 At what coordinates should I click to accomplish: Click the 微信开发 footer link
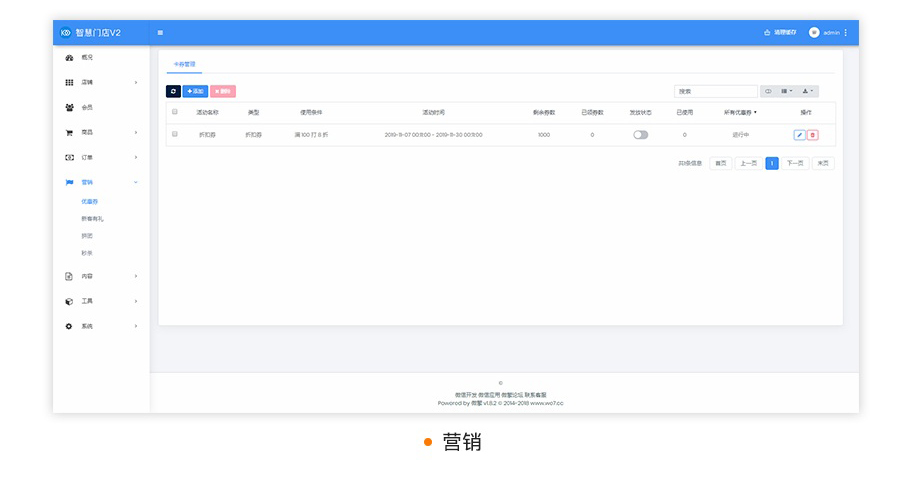coord(466,395)
